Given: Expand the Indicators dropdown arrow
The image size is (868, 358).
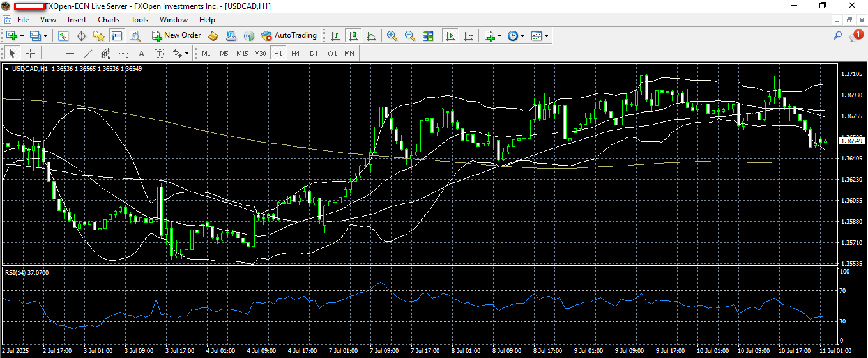Looking at the screenshot, I should pyautogui.click(x=499, y=36).
